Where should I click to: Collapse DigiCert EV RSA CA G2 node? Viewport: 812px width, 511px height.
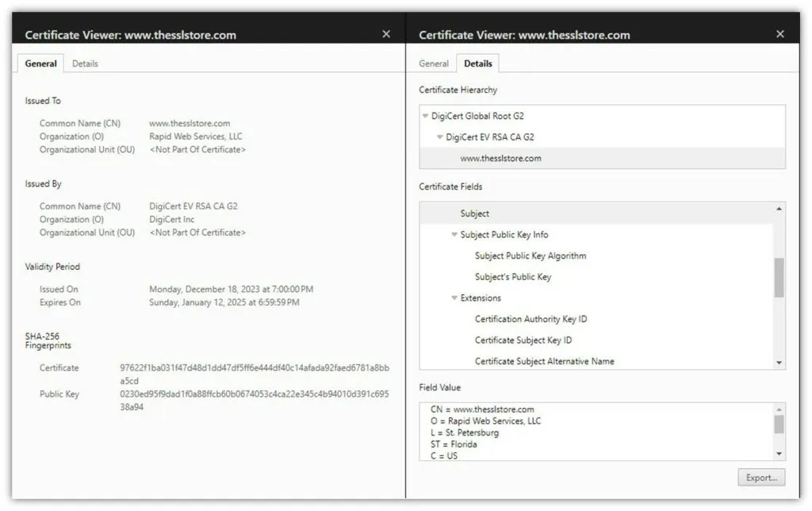(x=439, y=137)
